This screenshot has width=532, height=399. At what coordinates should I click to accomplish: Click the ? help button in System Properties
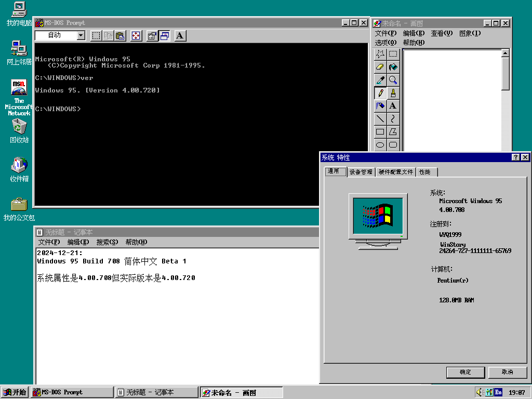click(515, 157)
